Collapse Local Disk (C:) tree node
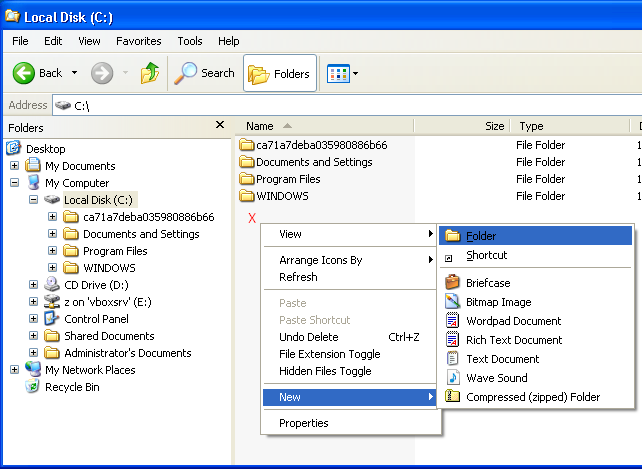The image size is (642, 469). tap(34, 200)
